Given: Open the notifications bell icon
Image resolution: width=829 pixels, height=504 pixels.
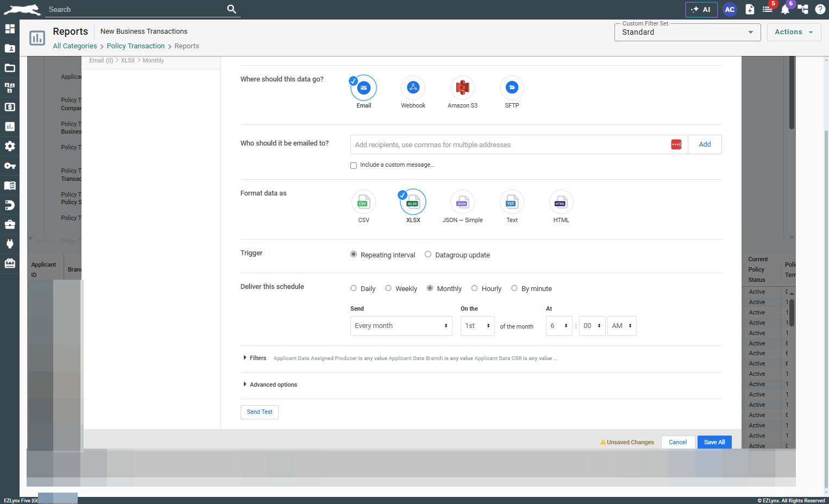Looking at the screenshot, I should tap(785, 9).
